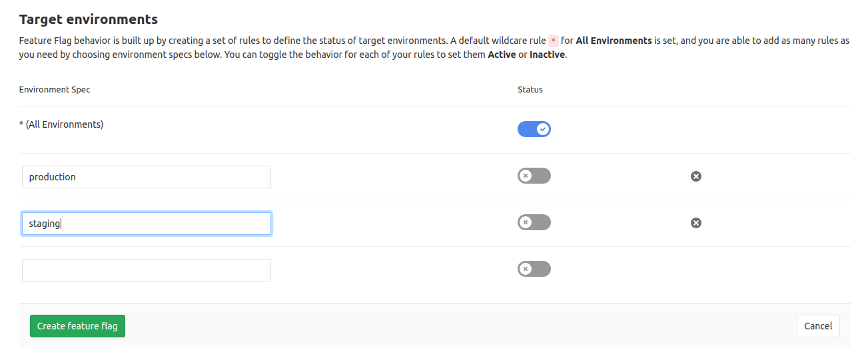Click the Target environments heading
The image size is (868, 354).
click(x=89, y=19)
